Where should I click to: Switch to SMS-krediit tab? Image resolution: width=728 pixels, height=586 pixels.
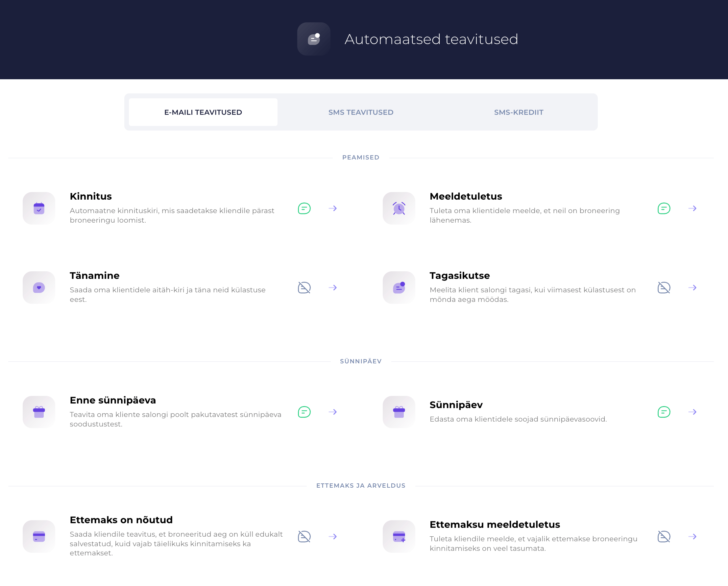[x=518, y=112]
